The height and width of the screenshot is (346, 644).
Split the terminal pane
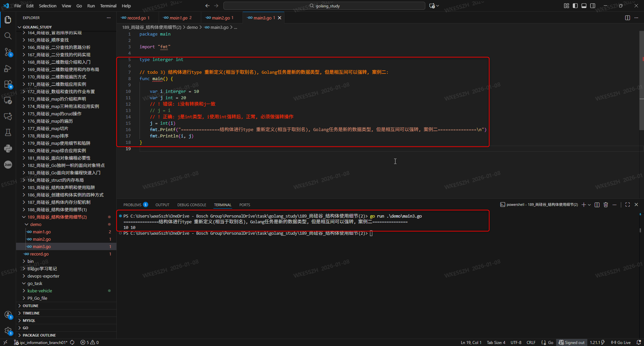point(597,205)
